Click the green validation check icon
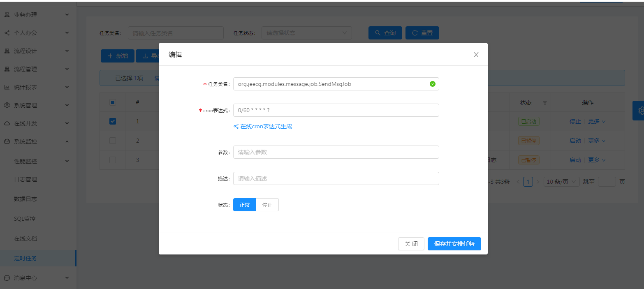This screenshot has width=644, height=289. click(433, 84)
